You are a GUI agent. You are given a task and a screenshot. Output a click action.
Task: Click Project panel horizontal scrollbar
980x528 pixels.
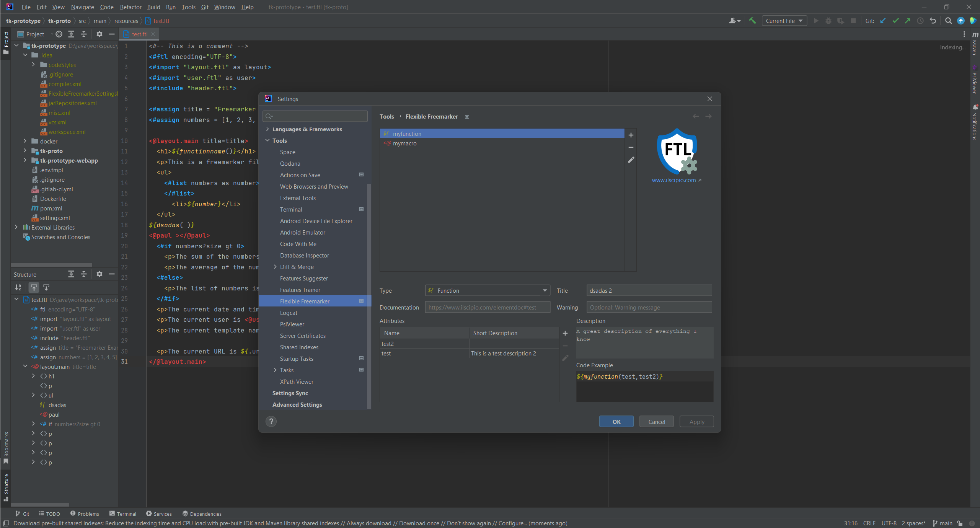point(51,265)
